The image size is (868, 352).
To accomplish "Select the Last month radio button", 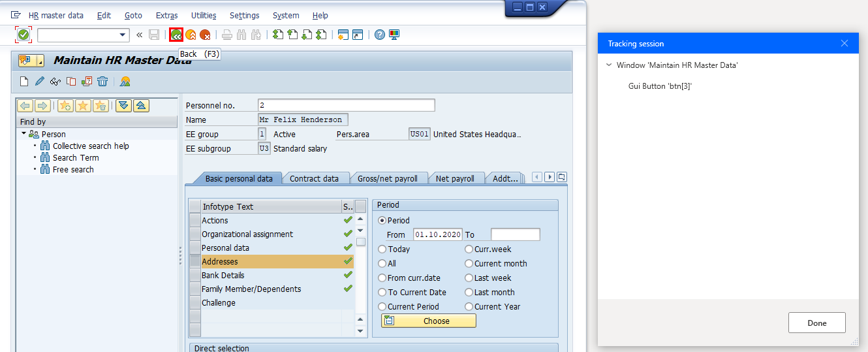I will (469, 292).
